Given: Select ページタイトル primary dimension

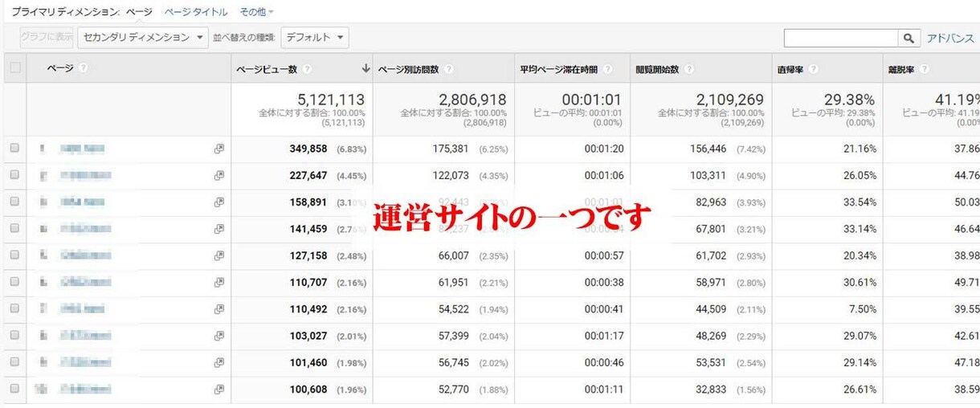Looking at the screenshot, I should pos(196,12).
